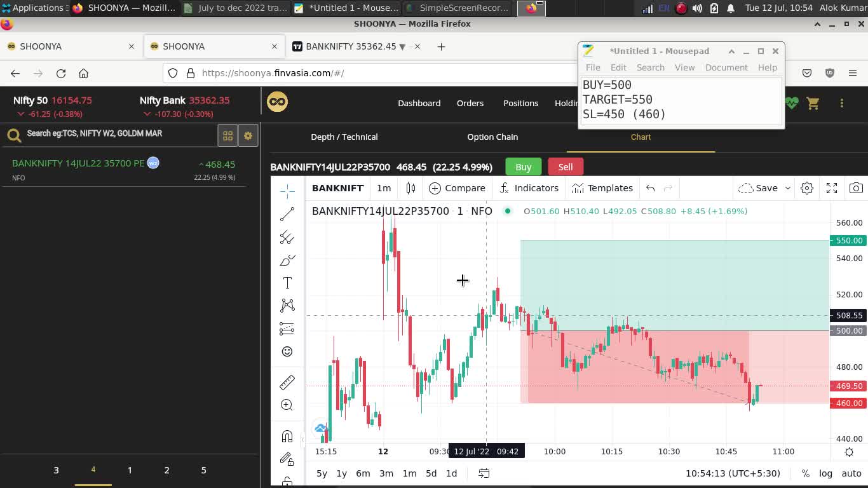Open Mousepad Edit menu
The width and height of the screenshot is (868, 488).
click(618, 67)
